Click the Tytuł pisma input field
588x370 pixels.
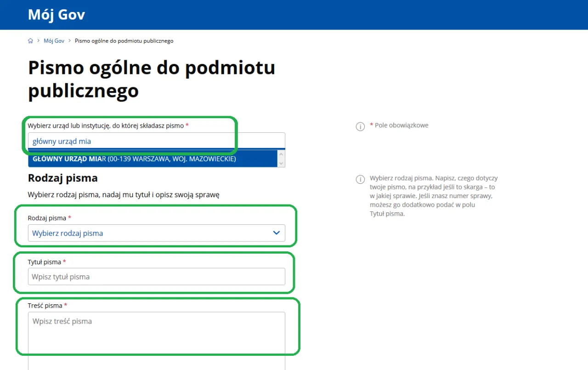click(157, 277)
